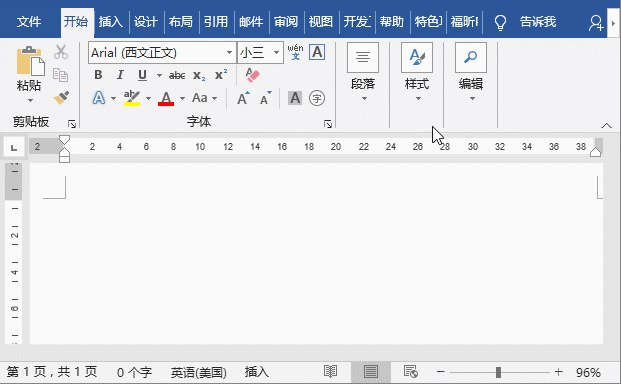The width and height of the screenshot is (621, 384).
Task: Decrease font size with shrink icon
Action: pyautogui.click(x=265, y=98)
